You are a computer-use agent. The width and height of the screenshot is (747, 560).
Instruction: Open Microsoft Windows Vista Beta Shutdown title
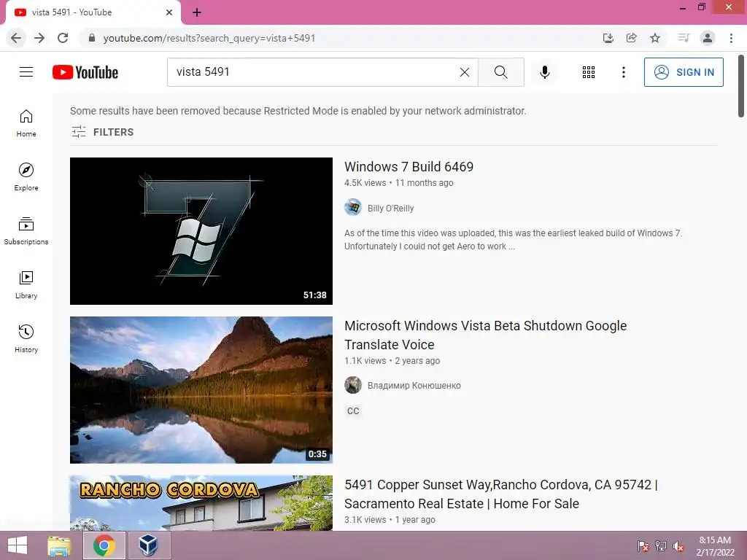(485, 335)
